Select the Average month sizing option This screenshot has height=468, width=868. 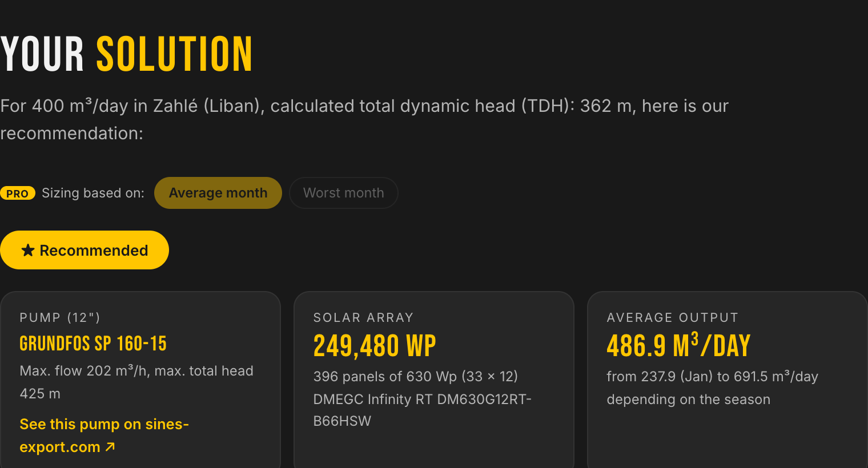[x=218, y=193]
